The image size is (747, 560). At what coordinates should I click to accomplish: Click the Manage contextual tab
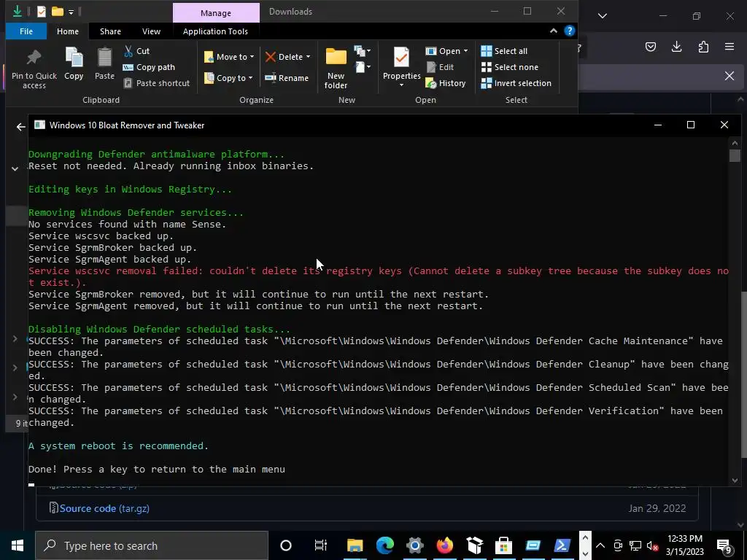pos(216,13)
